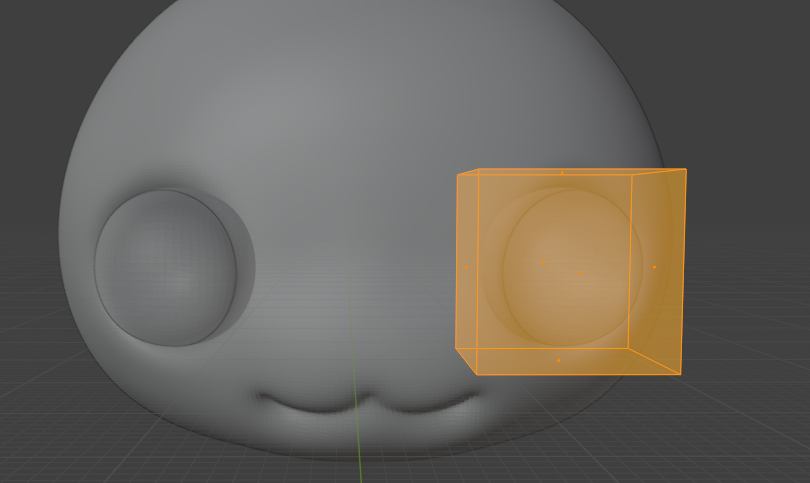Select the gray eye sphere on the left

coord(165,268)
